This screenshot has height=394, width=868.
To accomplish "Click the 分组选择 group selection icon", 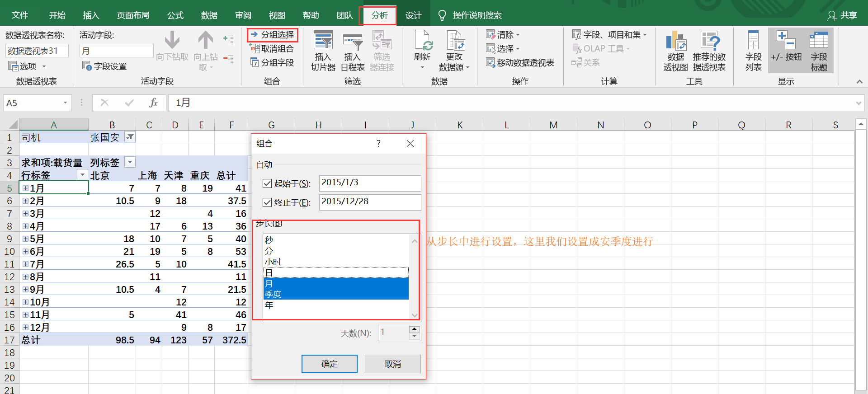I will point(254,34).
